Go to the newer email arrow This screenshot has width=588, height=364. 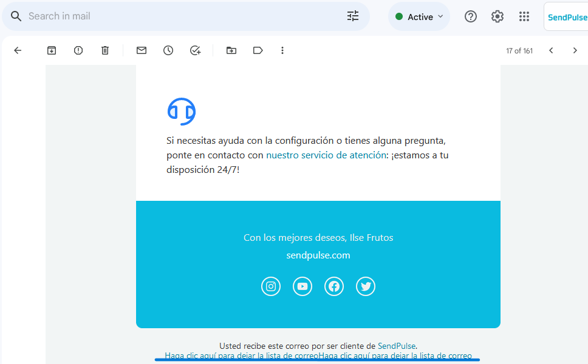551,50
